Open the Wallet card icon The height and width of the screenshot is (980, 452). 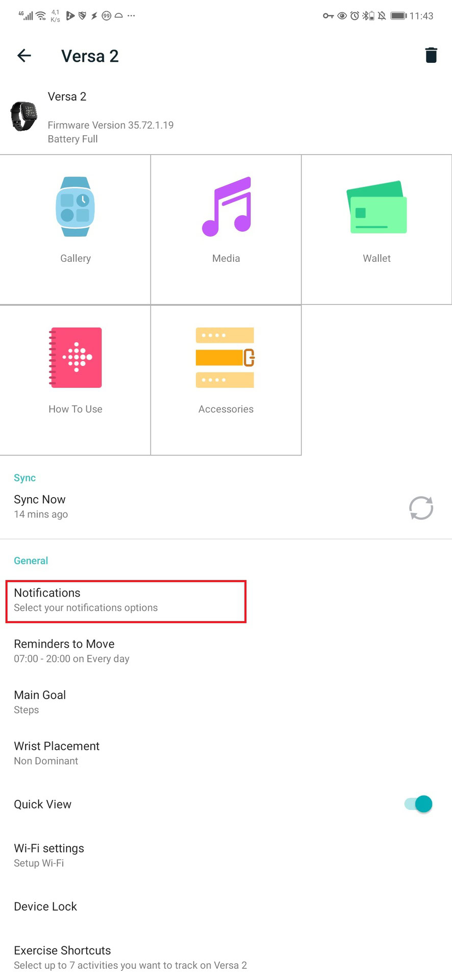(376, 207)
